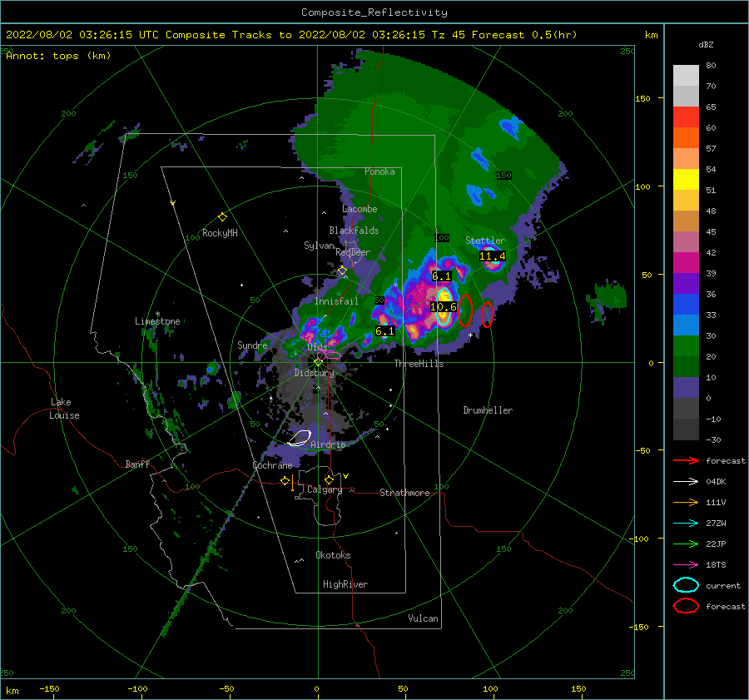Screen dimensions: 749x700
Task: Select the yellow radar site diamond at Didsbury
Action: point(318,362)
